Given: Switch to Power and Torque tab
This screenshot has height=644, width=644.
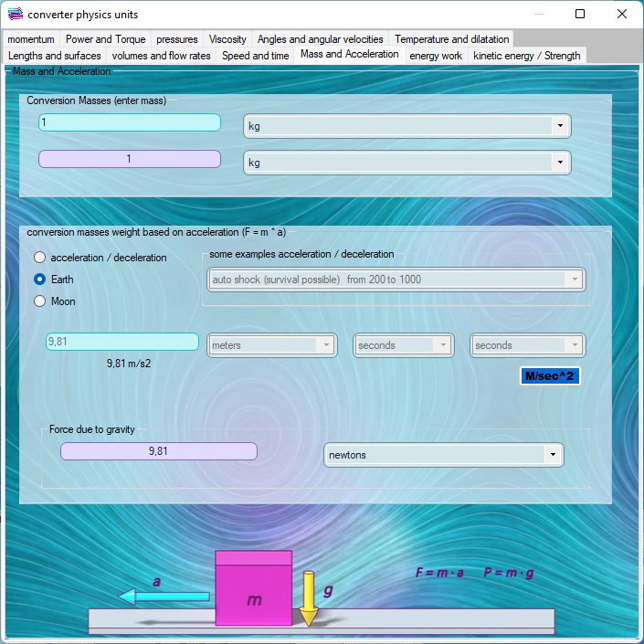Looking at the screenshot, I should click(106, 39).
